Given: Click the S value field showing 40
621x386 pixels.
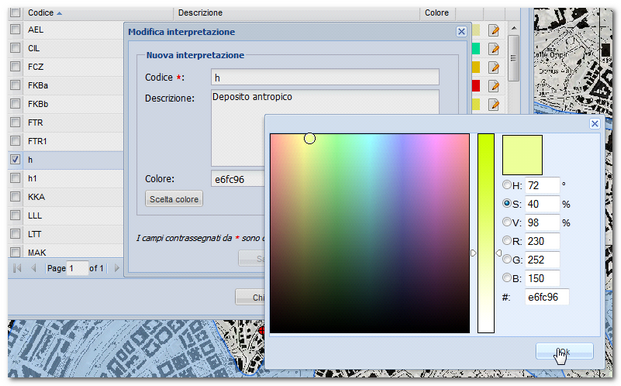Looking at the screenshot, I should tap(542, 204).
